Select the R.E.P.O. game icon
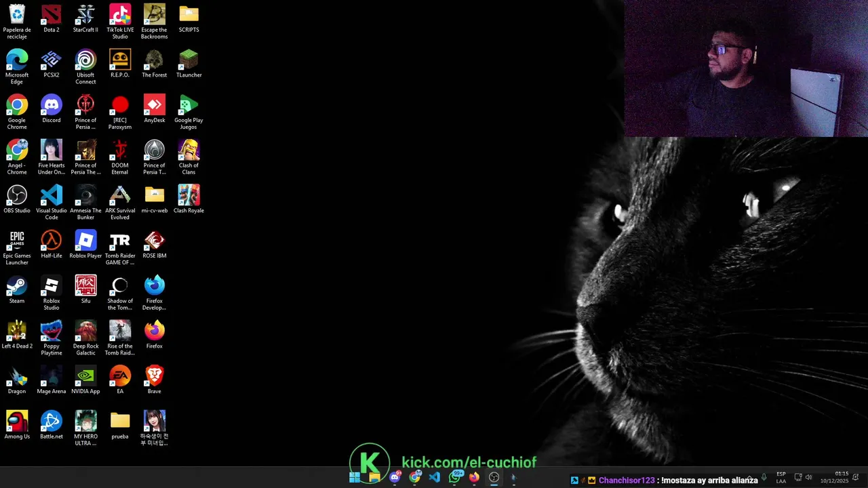Image resolution: width=868 pixels, height=488 pixels. (x=120, y=64)
